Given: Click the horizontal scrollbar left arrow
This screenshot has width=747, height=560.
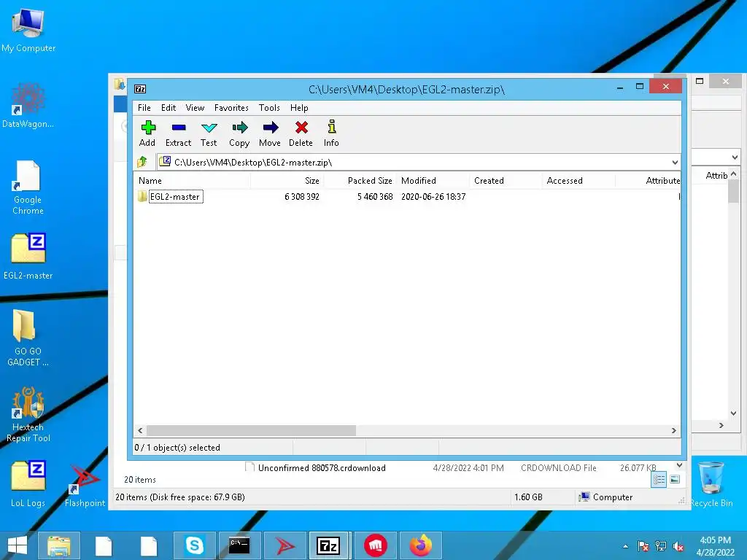Looking at the screenshot, I should pyautogui.click(x=140, y=430).
